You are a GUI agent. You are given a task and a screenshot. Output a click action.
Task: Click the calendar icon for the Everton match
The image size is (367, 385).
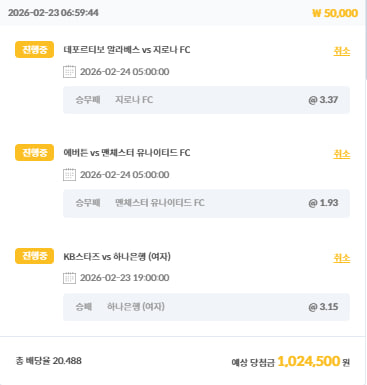point(69,175)
